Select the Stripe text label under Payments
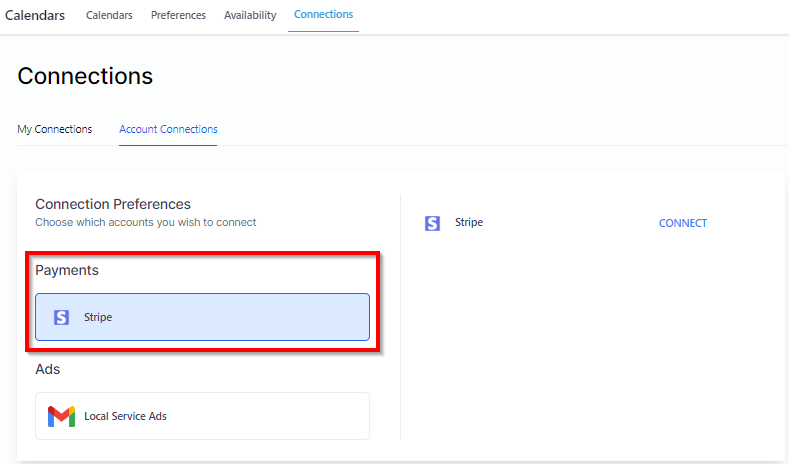Viewport: 789px width, 464px height. tap(98, 317)
